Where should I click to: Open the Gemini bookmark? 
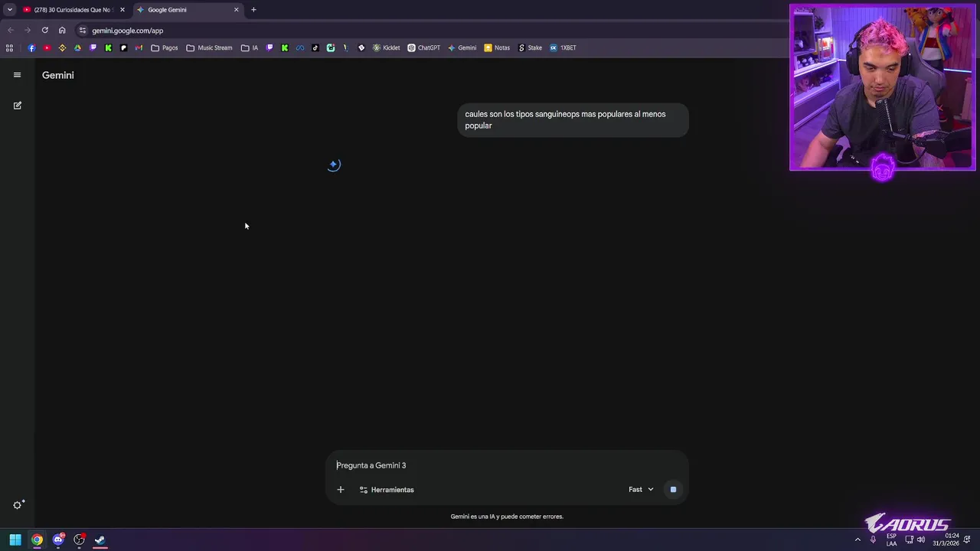click(462, 47)
